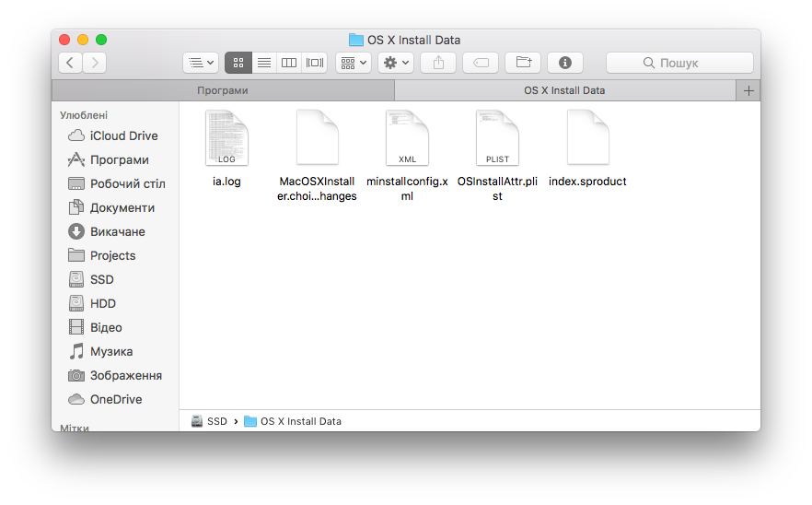Screen dimensions: 812x505
Task: Open Зображення in the sidebar
Action: 115,375
